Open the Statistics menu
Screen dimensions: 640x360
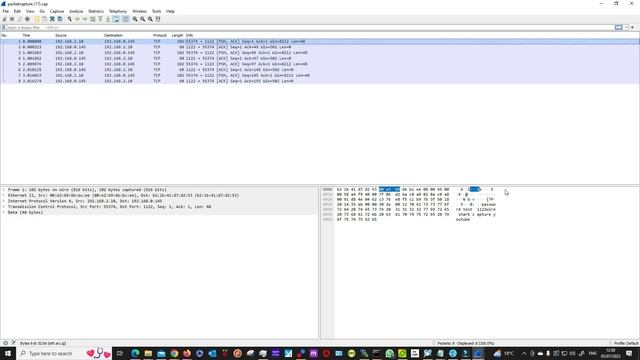(x=96, y=11)
